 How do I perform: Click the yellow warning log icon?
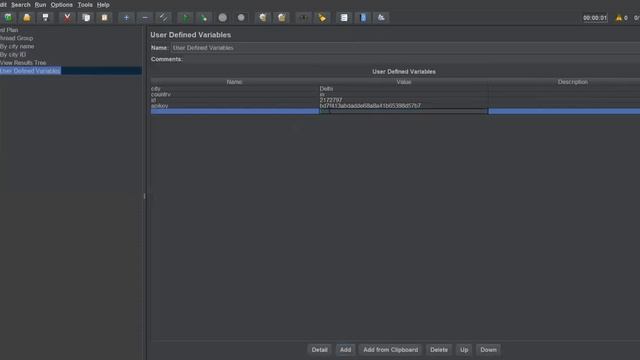(619, 18)
